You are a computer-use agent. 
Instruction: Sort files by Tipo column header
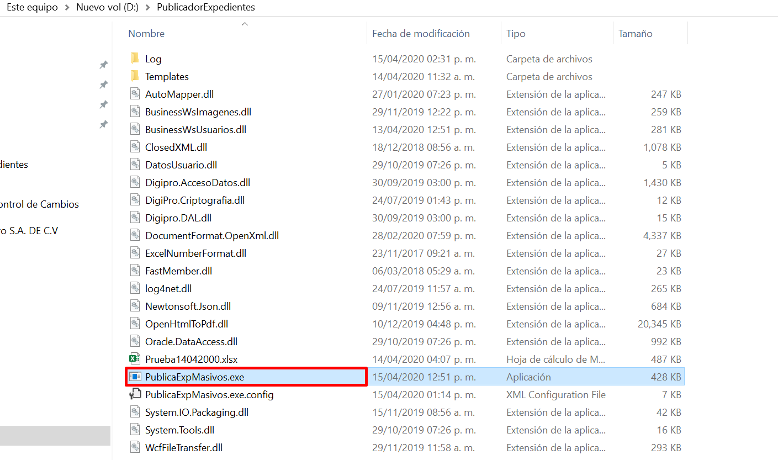point(516,33)
